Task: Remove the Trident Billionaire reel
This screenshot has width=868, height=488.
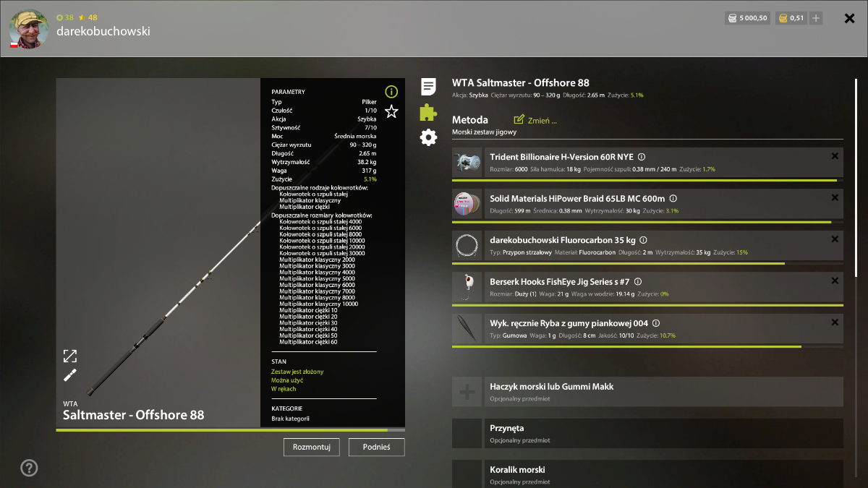Action: (835, 155)
